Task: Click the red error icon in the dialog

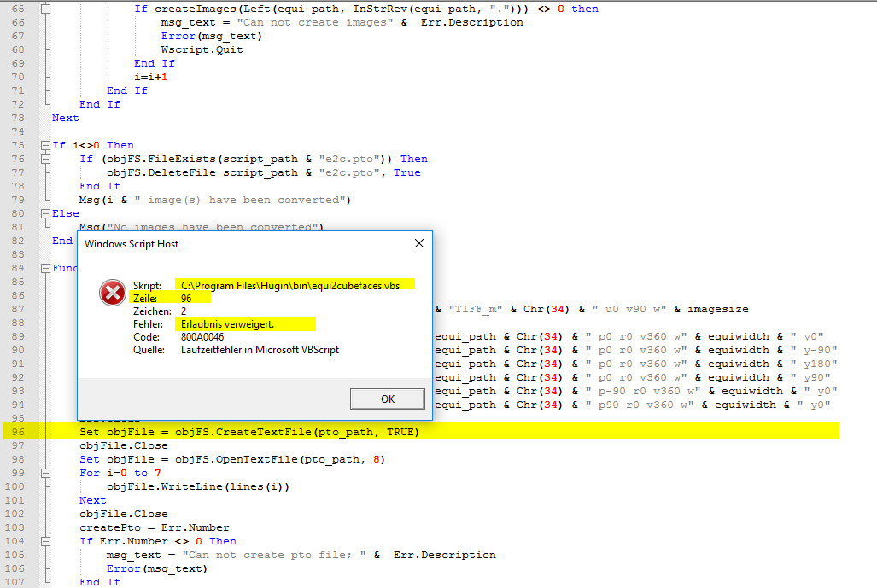Action: click(x=112, y=294)
